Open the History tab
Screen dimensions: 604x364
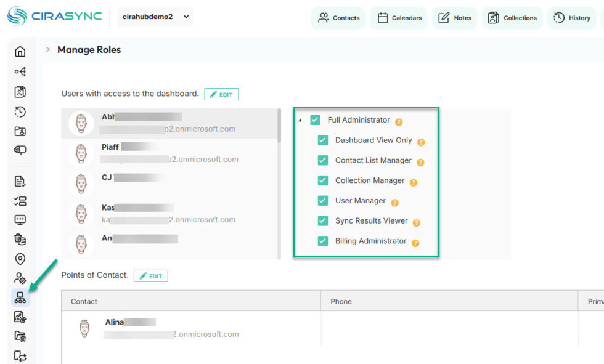571,18
